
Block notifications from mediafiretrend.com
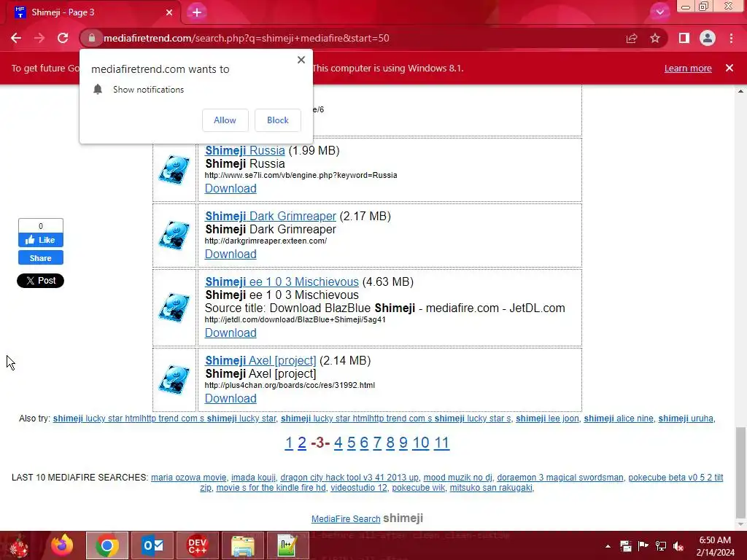coord(278,120)
